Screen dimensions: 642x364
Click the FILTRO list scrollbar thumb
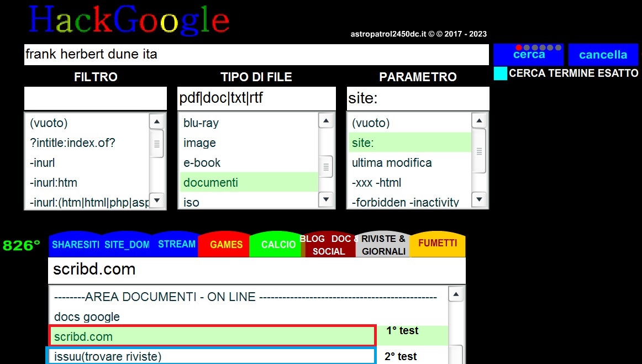click(157, 144)
